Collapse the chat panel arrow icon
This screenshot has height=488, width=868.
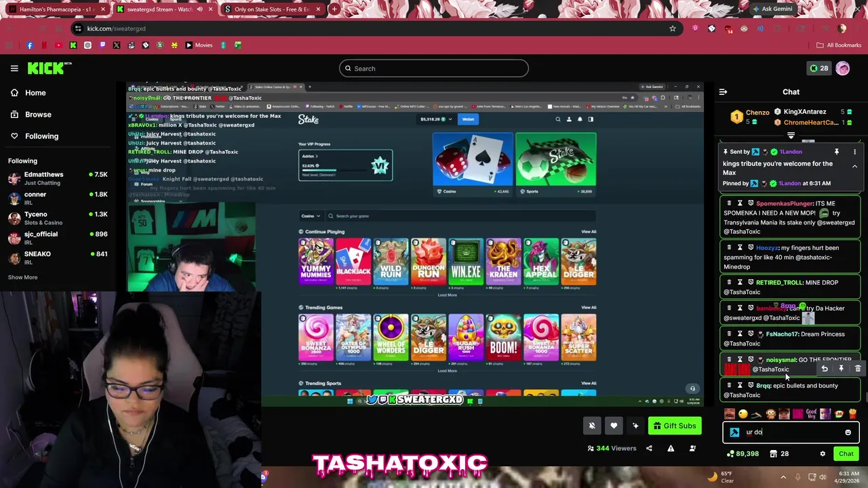tap(723, 92)
